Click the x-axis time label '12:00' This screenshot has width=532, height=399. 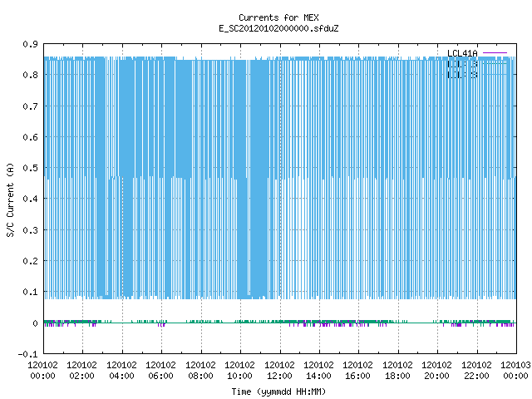279,376
